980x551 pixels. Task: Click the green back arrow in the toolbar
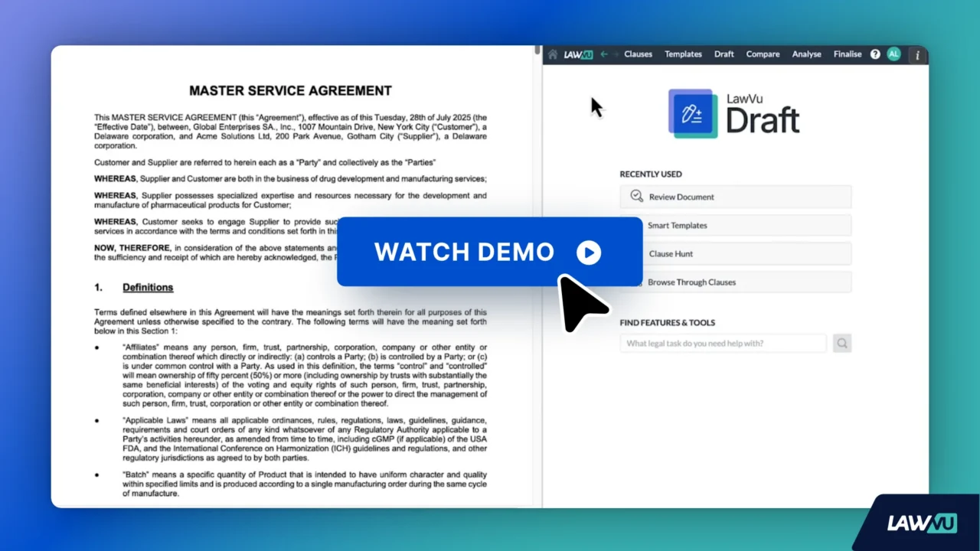[x=604, y=54]
